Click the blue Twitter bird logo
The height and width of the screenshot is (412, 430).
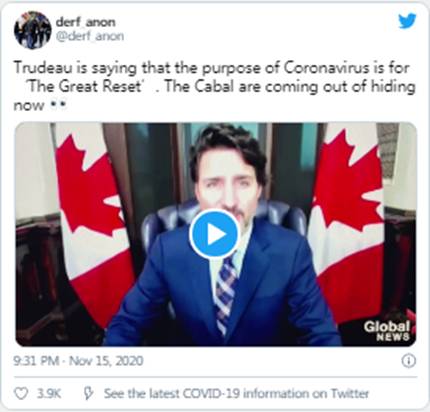(x=407, y=21)
